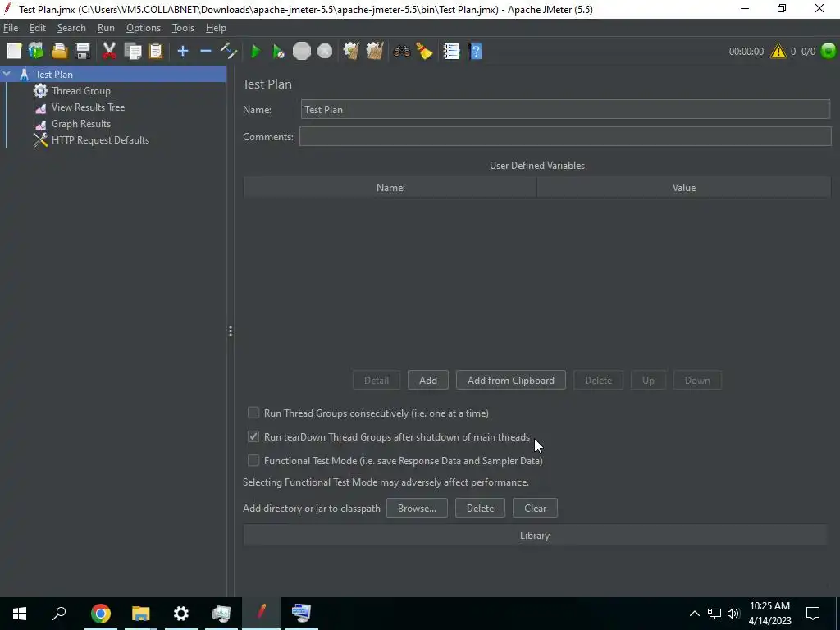The image size is (840, 630).
Task: Open the File menu
Action: 11,28
